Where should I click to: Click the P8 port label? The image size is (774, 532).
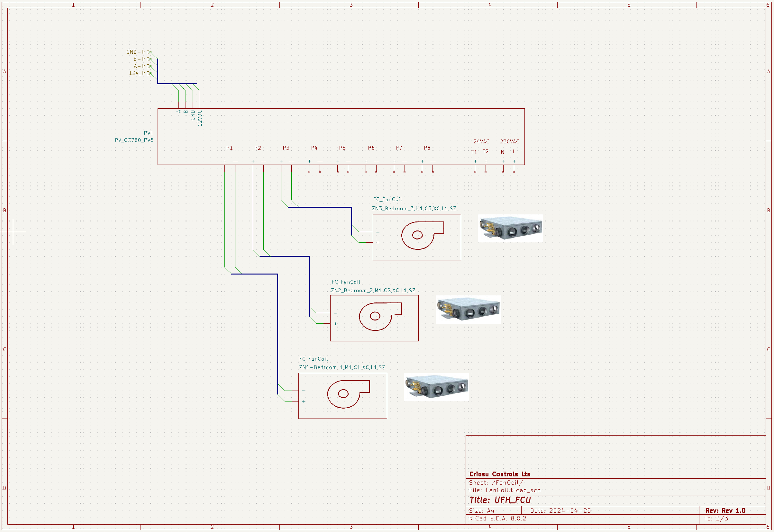(427, 148)
